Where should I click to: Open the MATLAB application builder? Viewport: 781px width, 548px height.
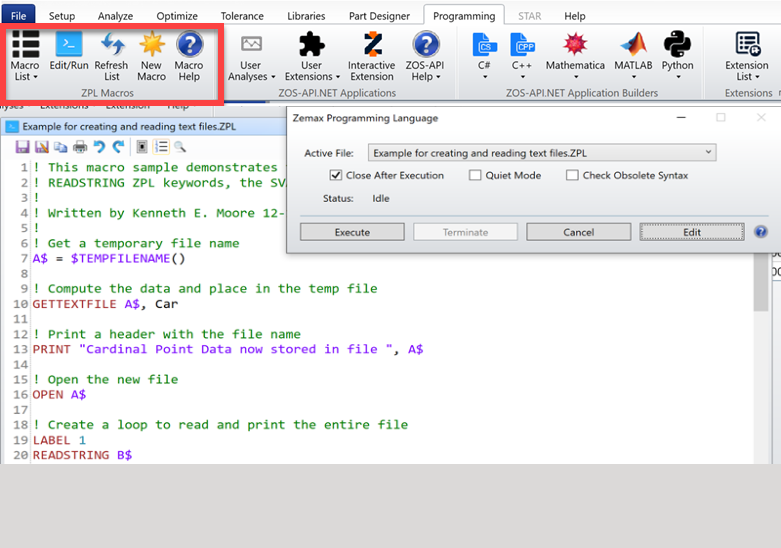pyautogui.click(x=633, y=55)
